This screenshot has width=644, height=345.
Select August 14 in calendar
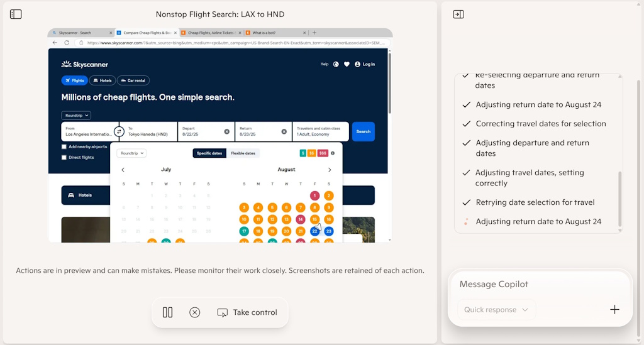pos(301,219)
